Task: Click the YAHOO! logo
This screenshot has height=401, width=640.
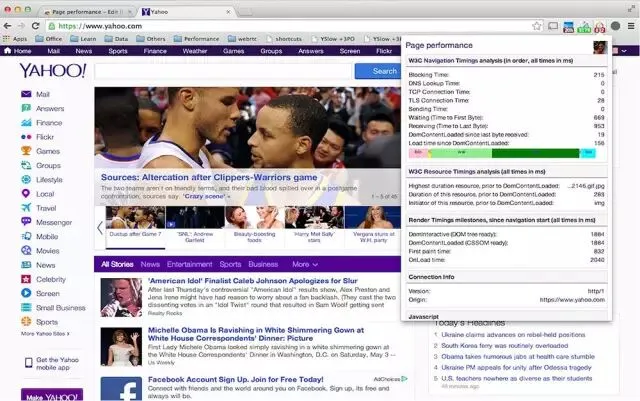Action: (x=53, y=71)
